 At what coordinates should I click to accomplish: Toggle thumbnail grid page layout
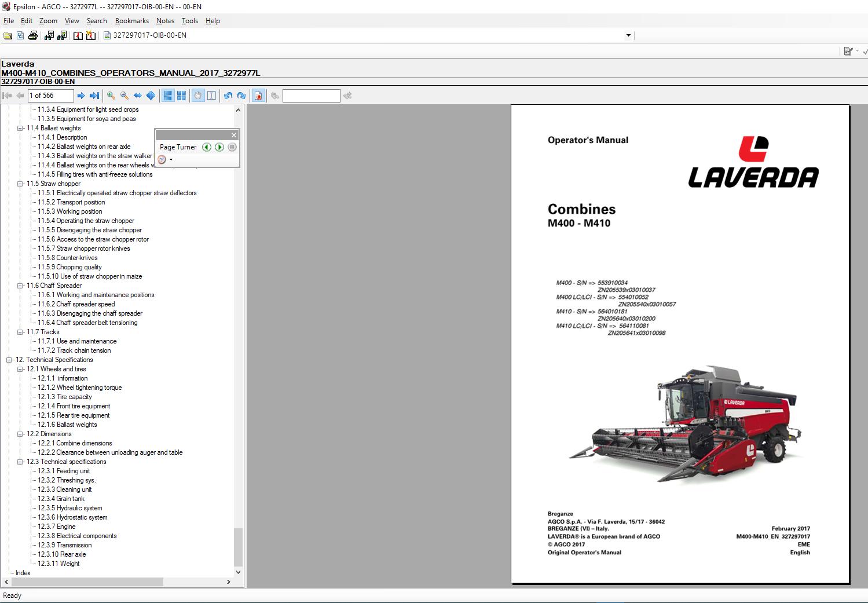point(181,96)
